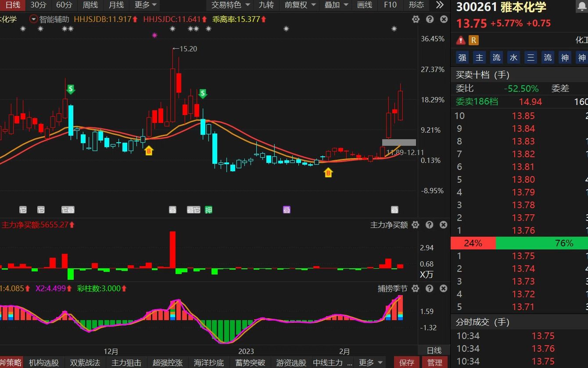Toggle 九转 indicator

click(x=266, y=5)
